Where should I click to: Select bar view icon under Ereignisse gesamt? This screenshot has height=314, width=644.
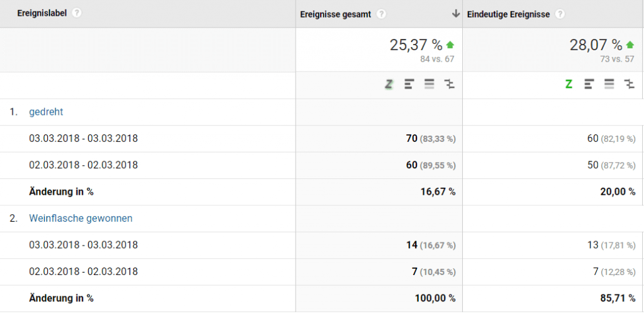pyautogui.click(x=409, y=84)
